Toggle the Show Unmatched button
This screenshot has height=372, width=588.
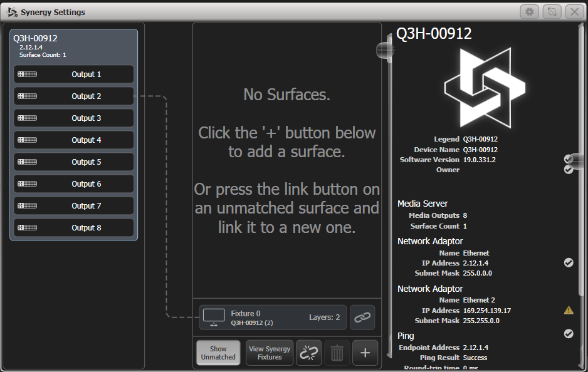pyautogui.click(x=218, y=352)
